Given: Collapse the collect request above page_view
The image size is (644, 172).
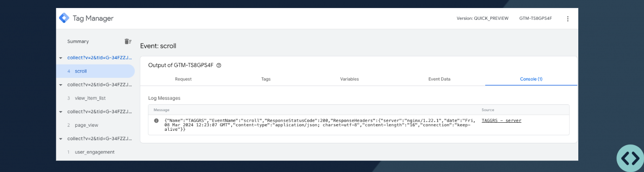Looking at the screenshot, I should pos(61,112).
